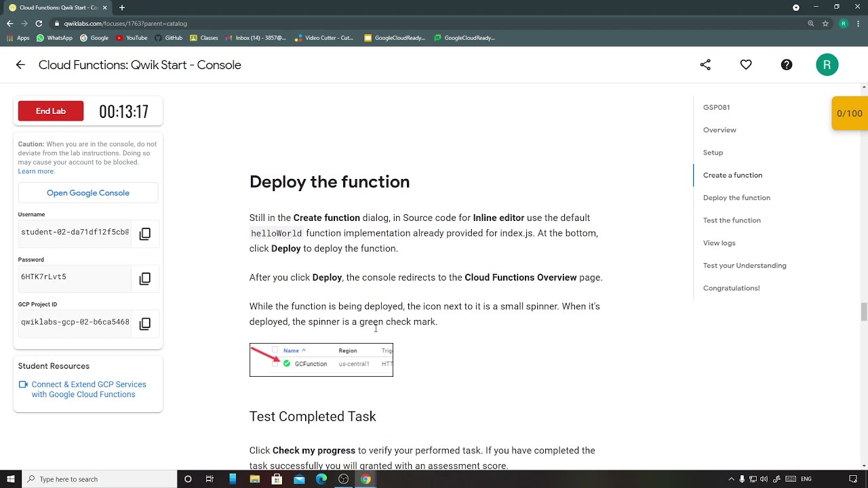This screenshot has width=868, height=488.
Task: Open Chrome's three-dot menu
Action: click(859, 23)
